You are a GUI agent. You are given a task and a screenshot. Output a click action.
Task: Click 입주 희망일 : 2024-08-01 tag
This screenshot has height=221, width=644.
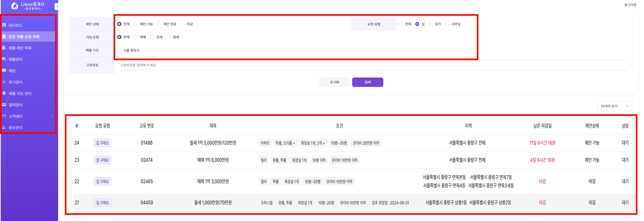[390, 203]
